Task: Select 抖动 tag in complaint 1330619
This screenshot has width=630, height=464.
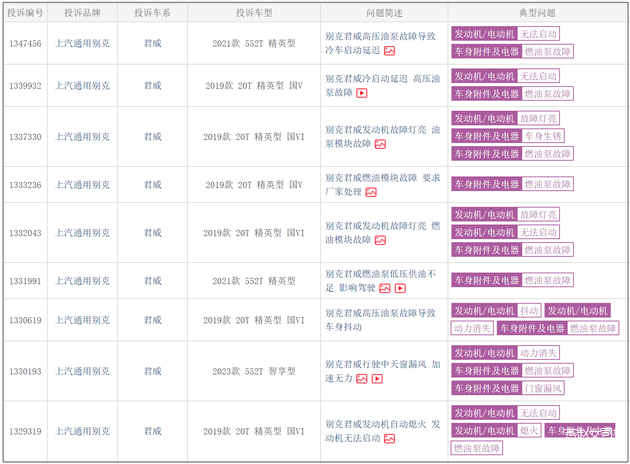Action: point(529,311)
